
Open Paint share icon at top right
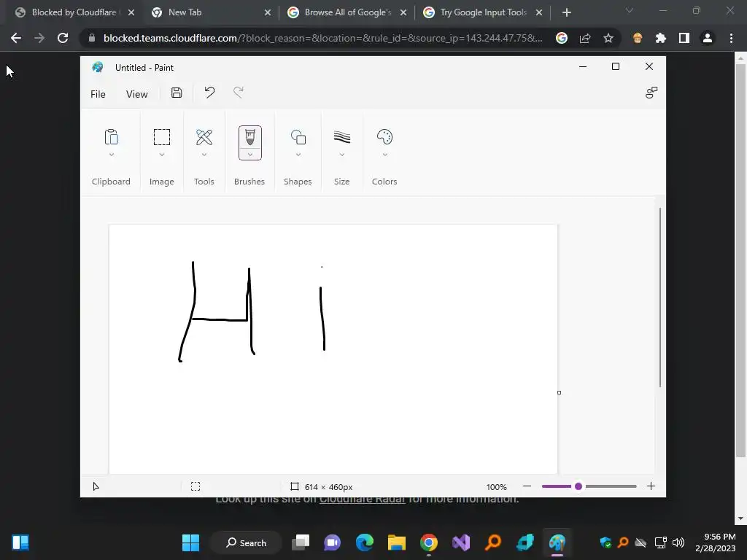click(x=651, y=93)
